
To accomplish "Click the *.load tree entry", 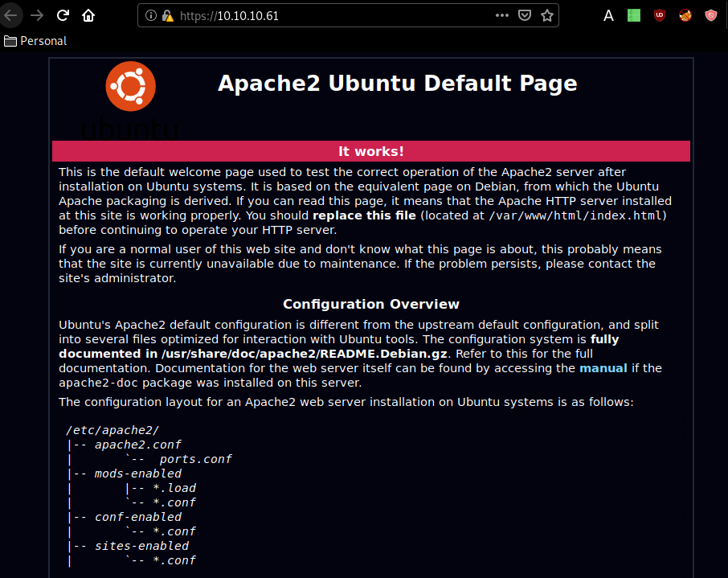I will click(x=174, y=488).
